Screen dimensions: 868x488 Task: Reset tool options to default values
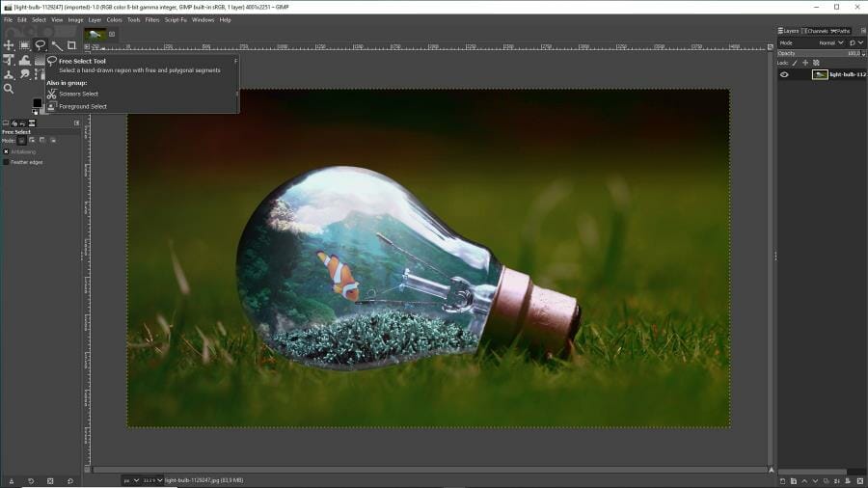70,481
